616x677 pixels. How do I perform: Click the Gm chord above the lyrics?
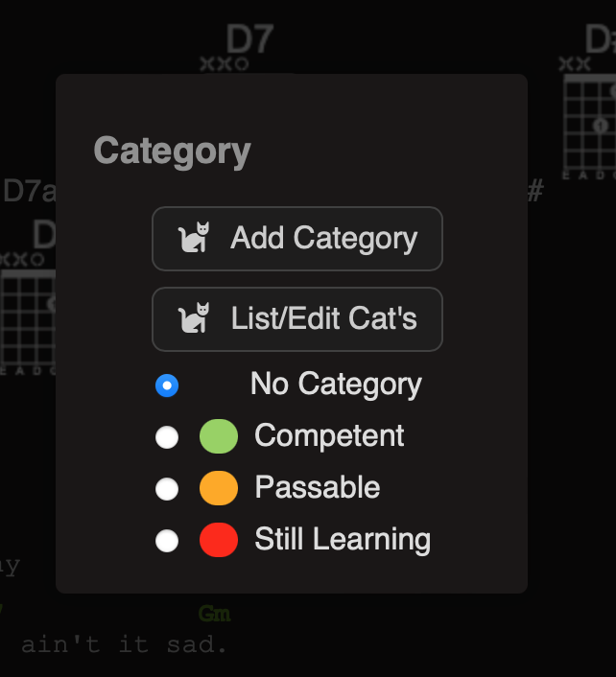[x=214, y=613]
